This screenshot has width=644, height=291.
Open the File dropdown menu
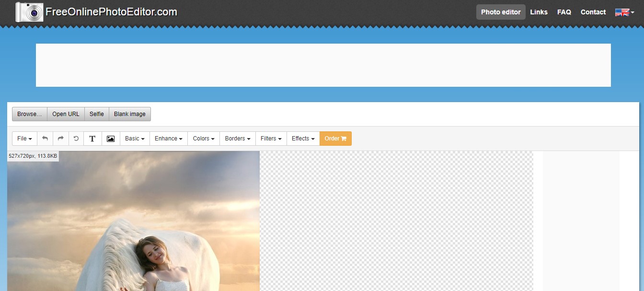(24, 139)
